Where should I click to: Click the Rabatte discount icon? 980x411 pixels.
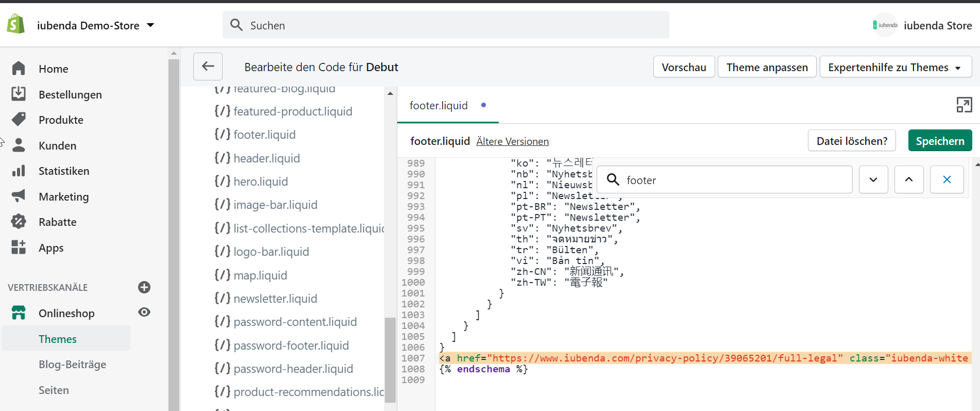19,222
